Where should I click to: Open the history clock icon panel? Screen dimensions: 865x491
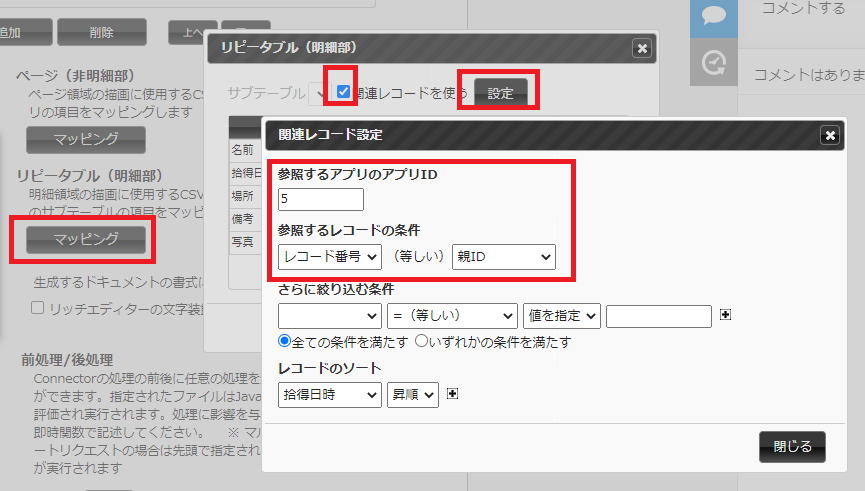(x=713, y=63)
